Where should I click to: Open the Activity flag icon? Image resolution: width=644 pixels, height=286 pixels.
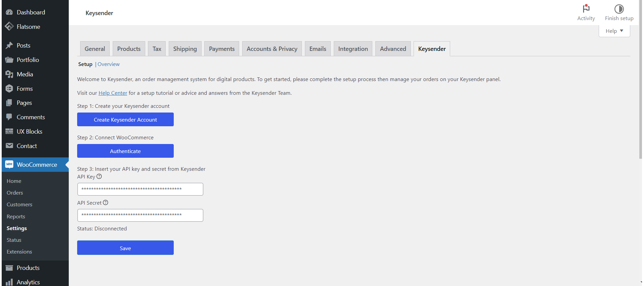586,8
